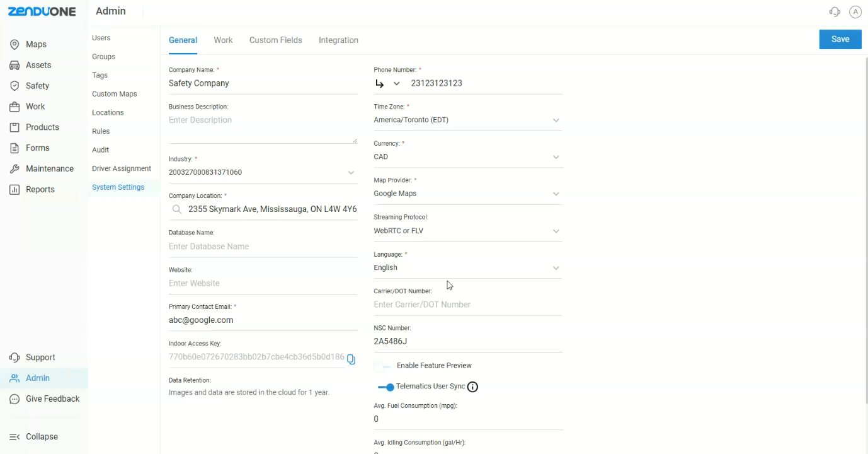Click the Website input field
The image size is (868, 454).
point(262,284)
